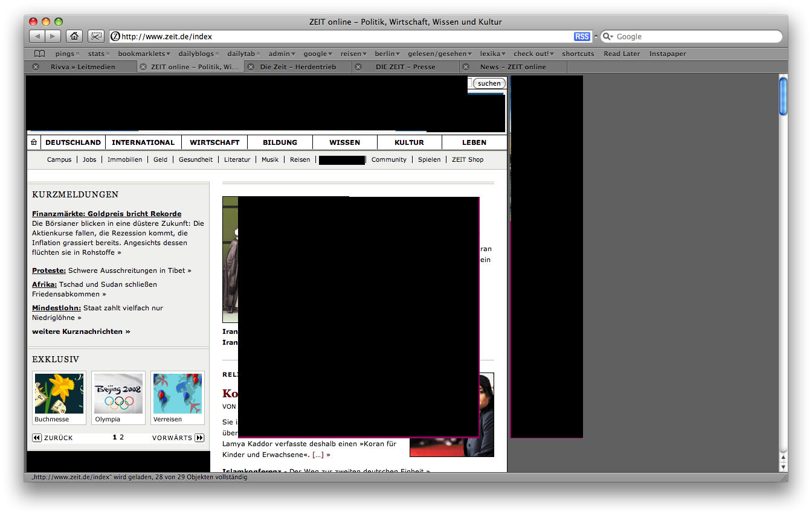Click weitere Kurznachrichten link
Image resolution: width=812 pixels, height=515 pixels.
[81, 331]
